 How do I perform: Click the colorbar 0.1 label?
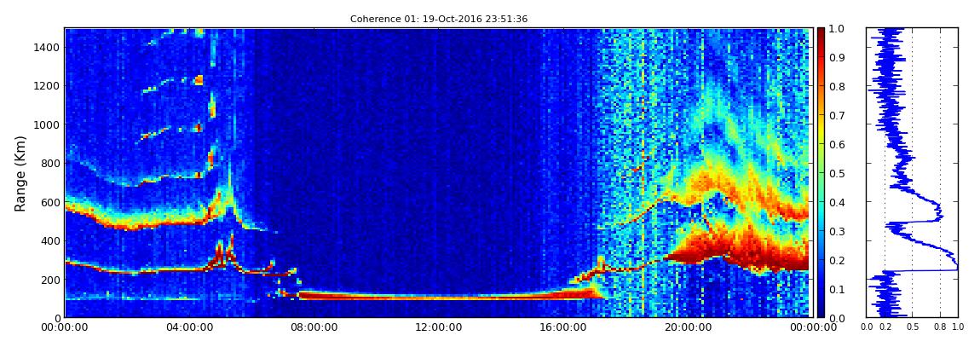click(837, 289)
